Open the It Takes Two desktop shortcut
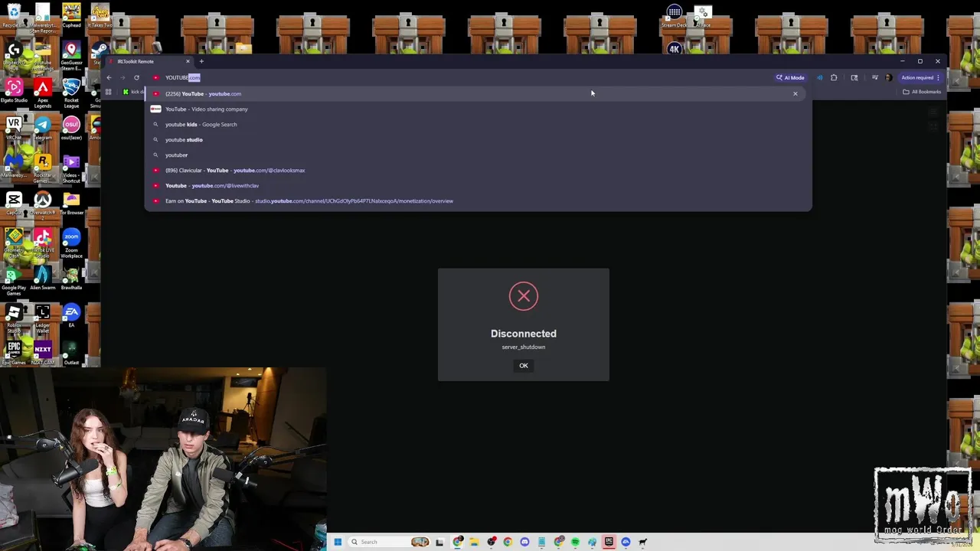 (100, 16)
